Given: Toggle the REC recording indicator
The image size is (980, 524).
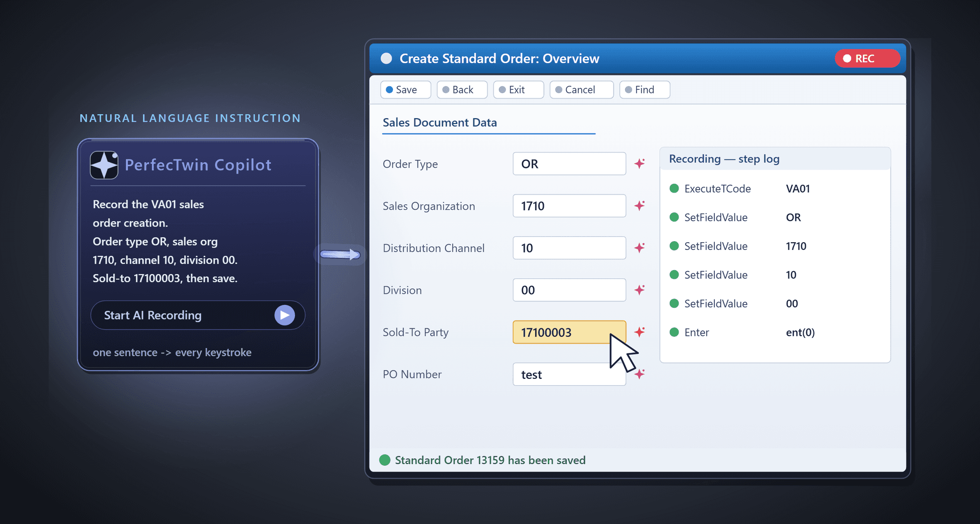Looking at the screenshot, I should (x=867, y=58).
